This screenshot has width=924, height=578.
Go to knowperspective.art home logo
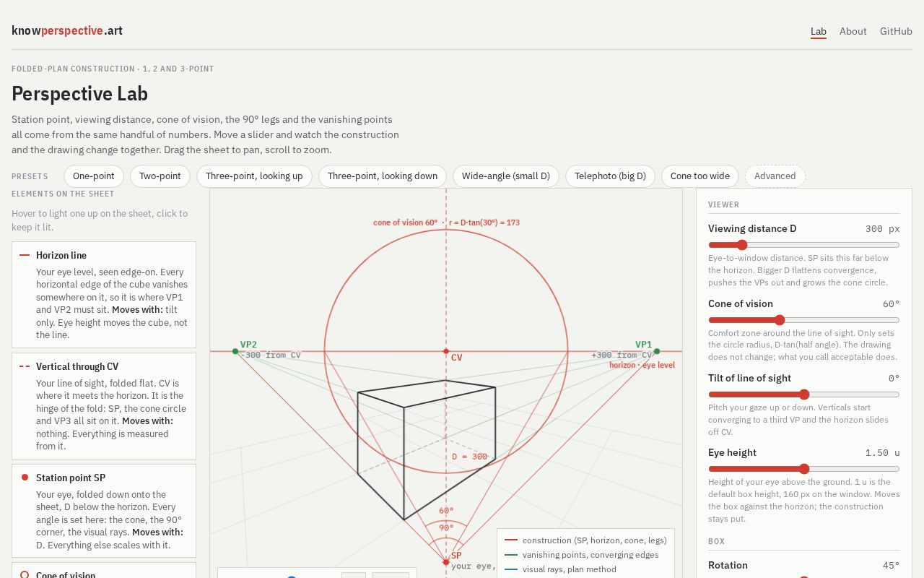67,30
